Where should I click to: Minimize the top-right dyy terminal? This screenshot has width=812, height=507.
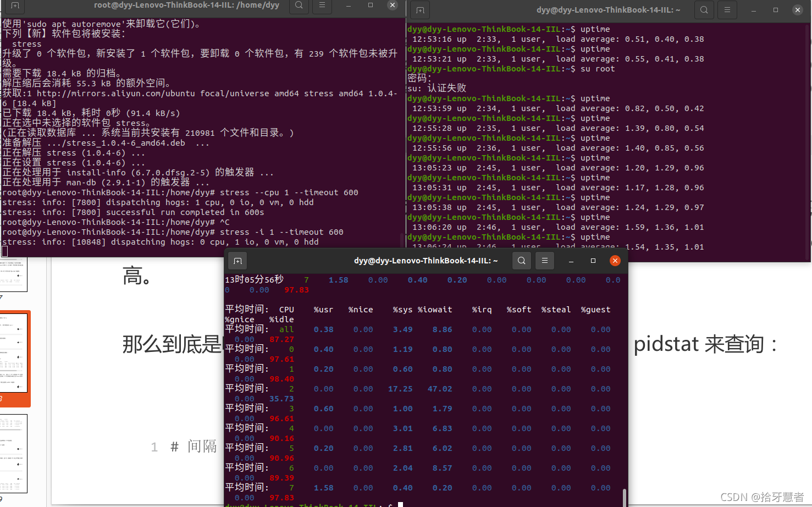(x=753, y=10)
